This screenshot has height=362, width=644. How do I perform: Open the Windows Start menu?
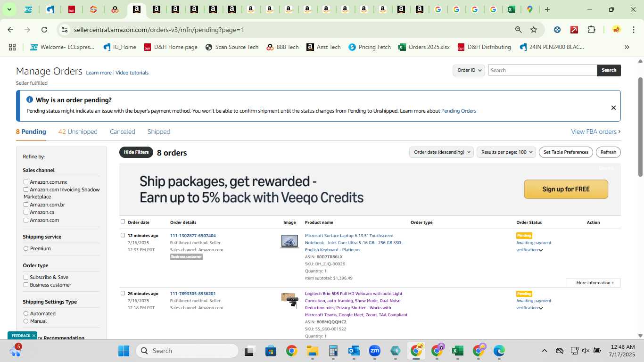coord(124,351)
